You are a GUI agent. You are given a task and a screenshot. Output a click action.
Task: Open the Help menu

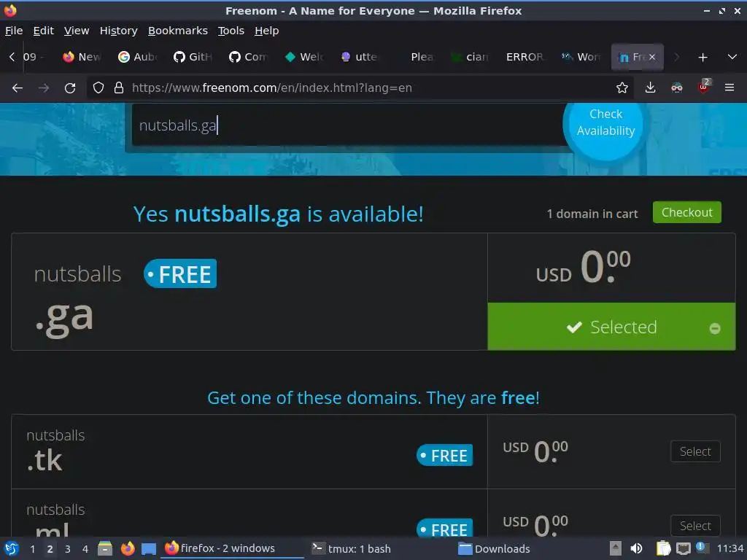(267, 31)
